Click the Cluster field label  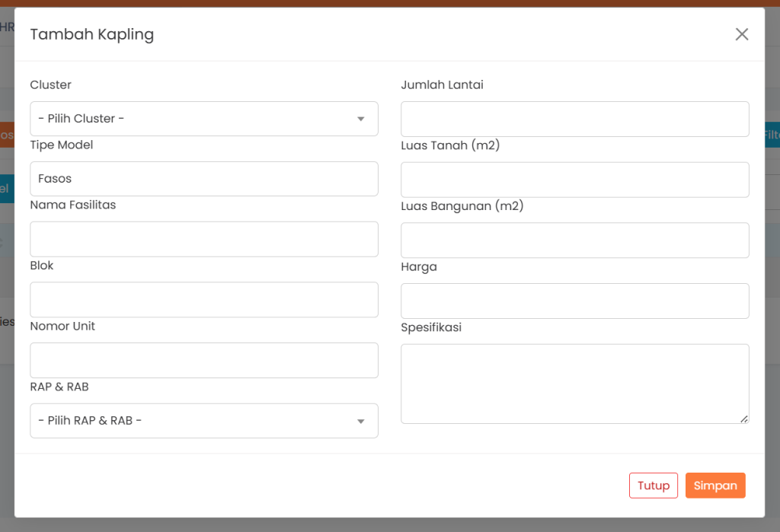point(50,84)
